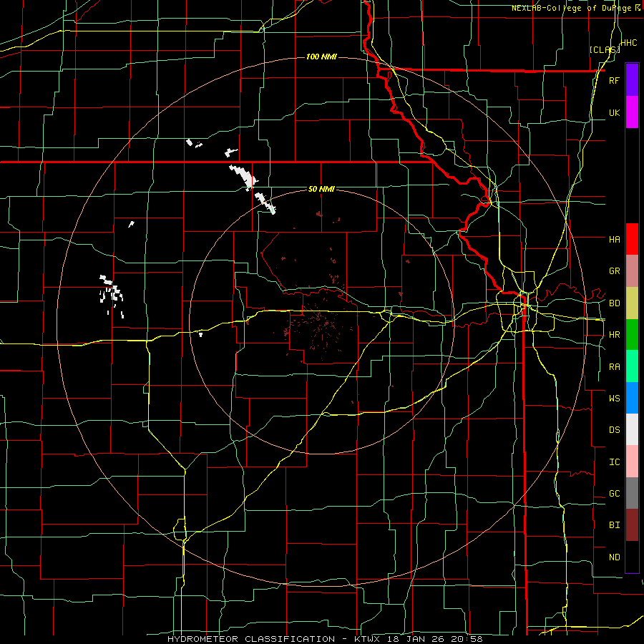
Task: Select the BD yellow legend swatch
Action: [x=632, y=303]
